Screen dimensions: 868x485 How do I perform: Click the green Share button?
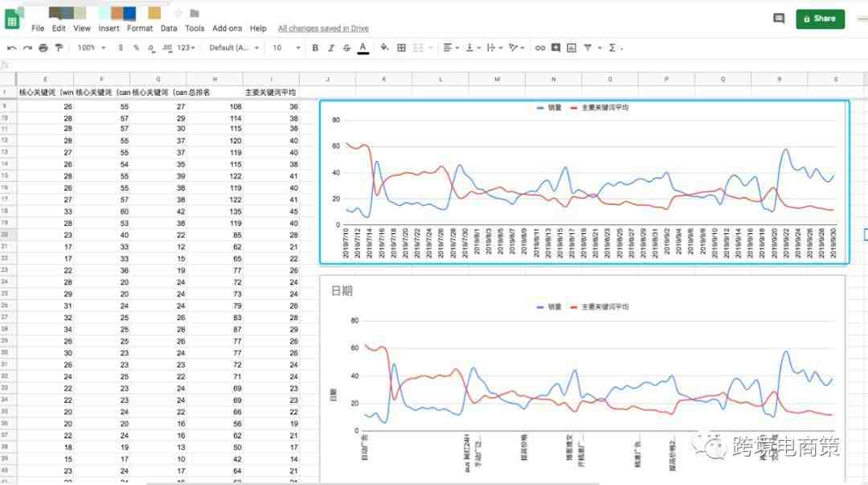[x=820, y=18]
